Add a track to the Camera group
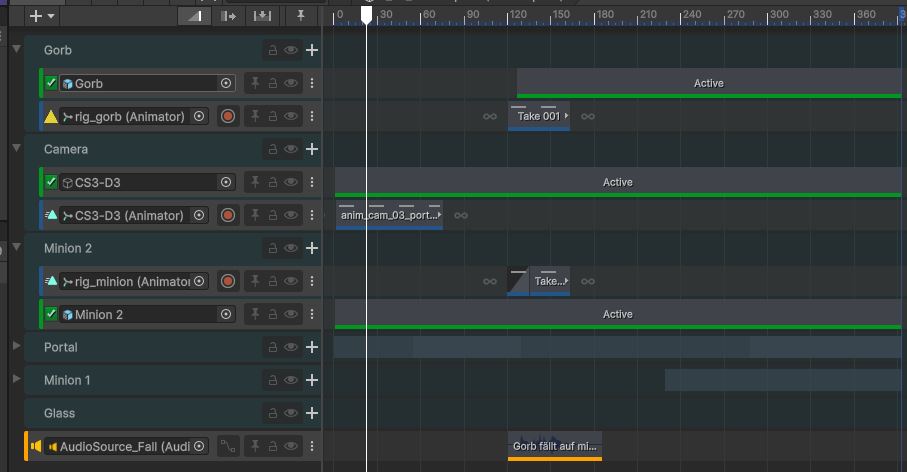Screen dimensions: 907x472 (312, 149)
